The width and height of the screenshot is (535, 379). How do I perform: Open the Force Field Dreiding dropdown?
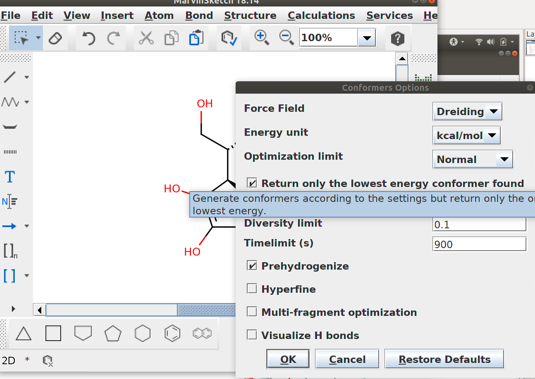(x=467, y=112)
